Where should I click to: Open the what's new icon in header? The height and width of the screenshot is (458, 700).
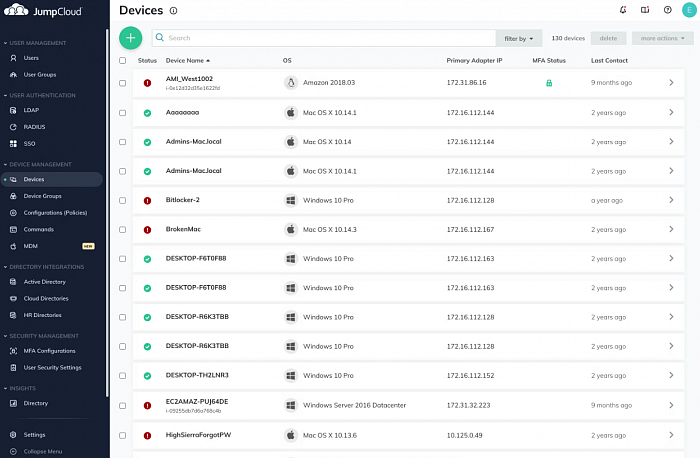645,10
